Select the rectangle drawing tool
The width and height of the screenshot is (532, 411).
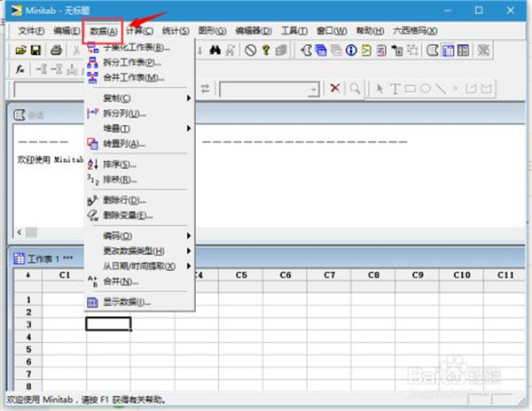pyautogui.click(x=411, y=89)
